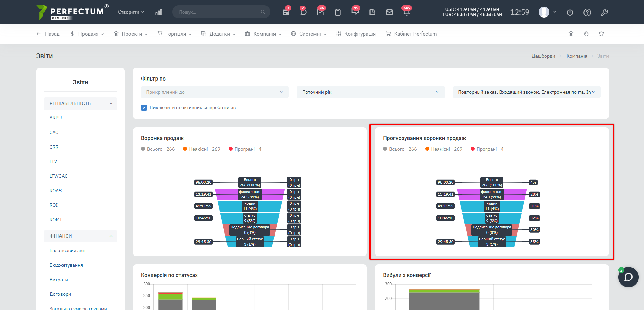644x310 pixels.
Task: Open the Продажі menu
Action: coord(87,34)
